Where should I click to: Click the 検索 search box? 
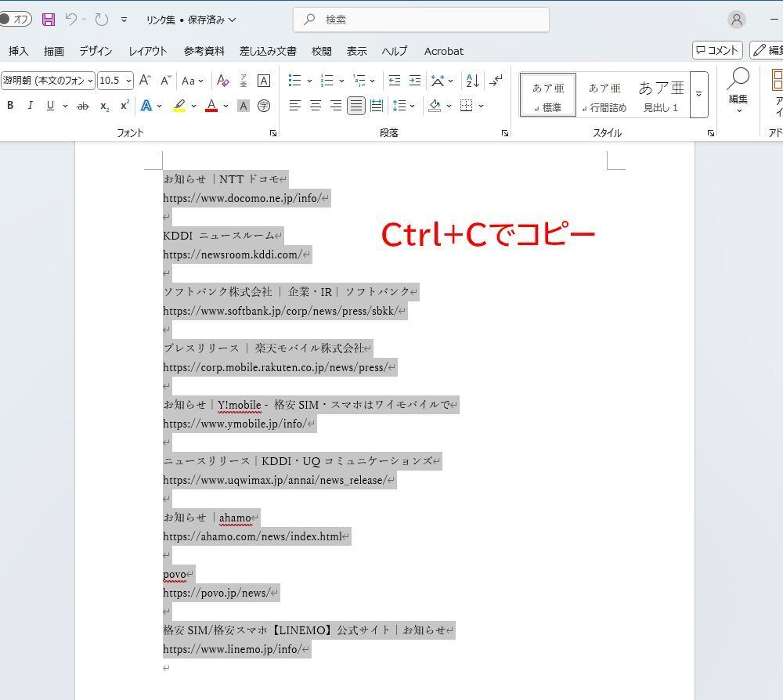coord(421,20)
